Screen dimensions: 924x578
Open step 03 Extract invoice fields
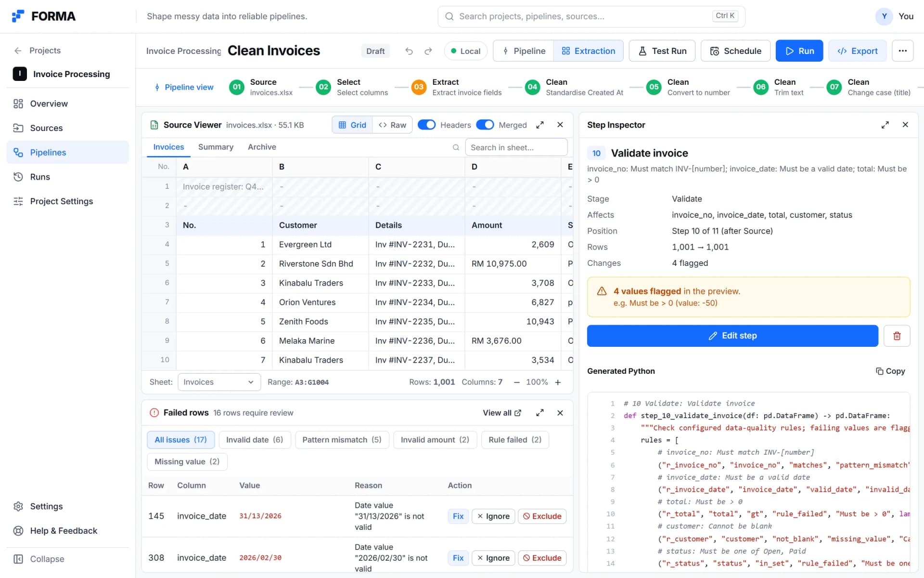pos(456,87)
